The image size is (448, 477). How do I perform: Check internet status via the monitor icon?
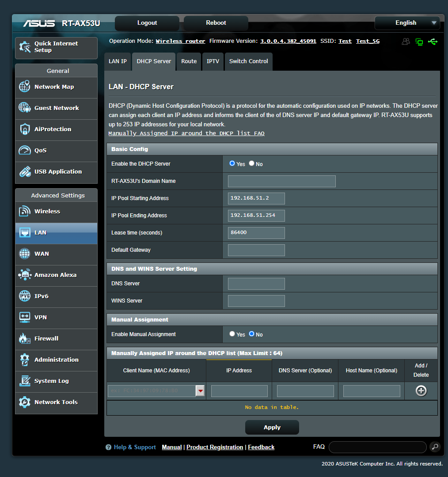(x=419, y=41)
